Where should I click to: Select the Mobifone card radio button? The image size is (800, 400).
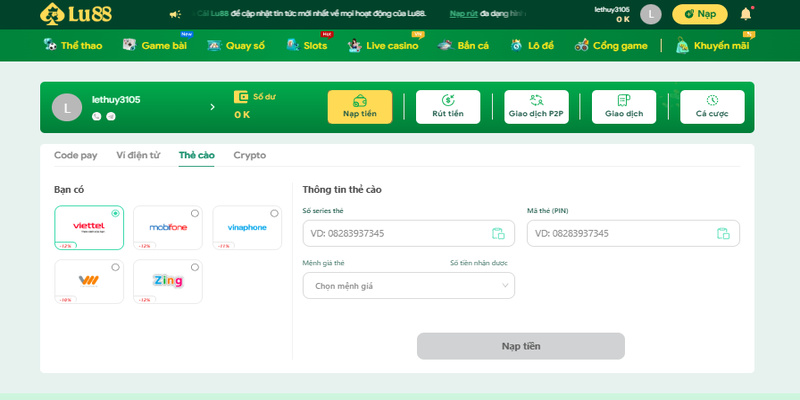pos(195,213)
